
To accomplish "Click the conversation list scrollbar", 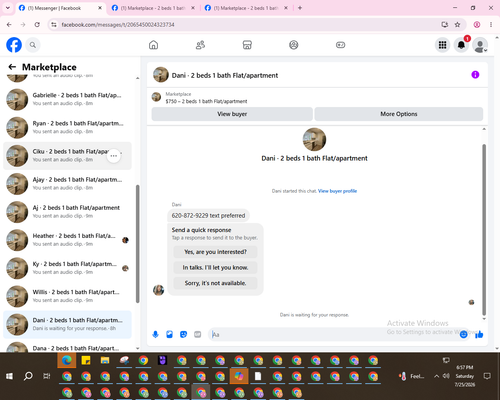I will pos(137,243).
